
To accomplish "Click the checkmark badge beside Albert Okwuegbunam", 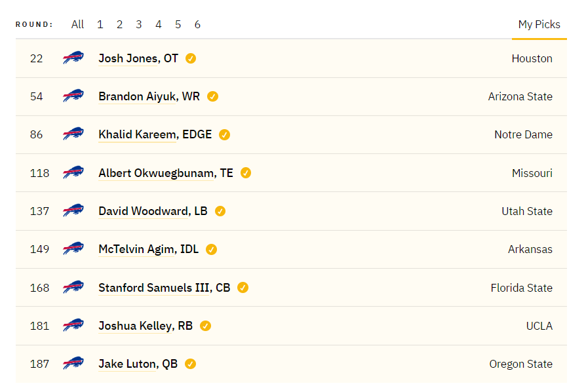I will click(x=246, y=173).
